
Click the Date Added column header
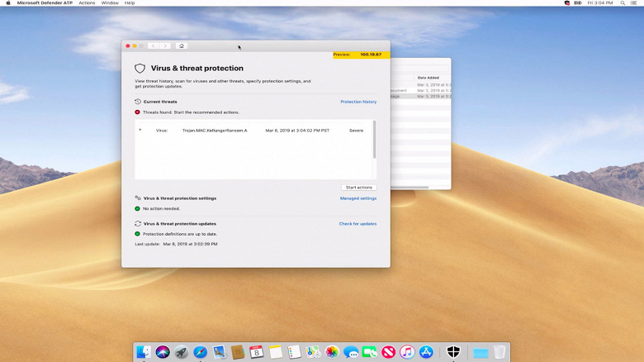coord(429,78)
